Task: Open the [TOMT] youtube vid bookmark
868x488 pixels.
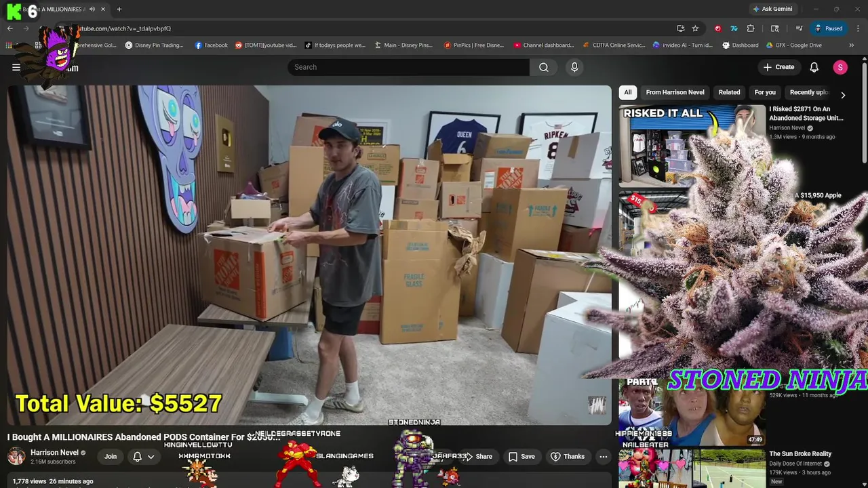Action: [x=266, y=45]
